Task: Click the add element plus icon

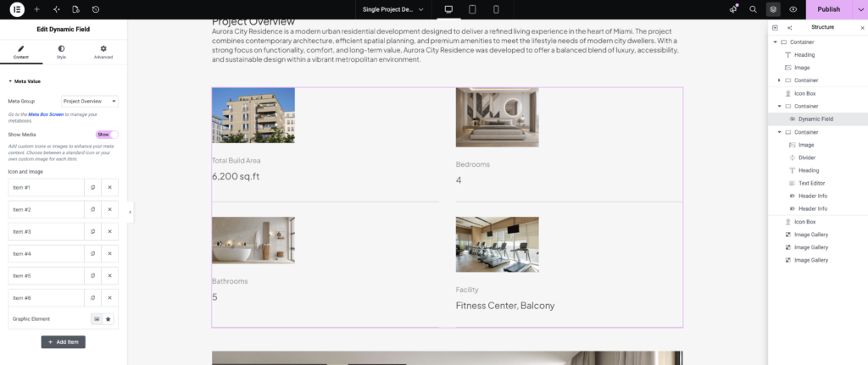Action: click(x=36, y=9)
